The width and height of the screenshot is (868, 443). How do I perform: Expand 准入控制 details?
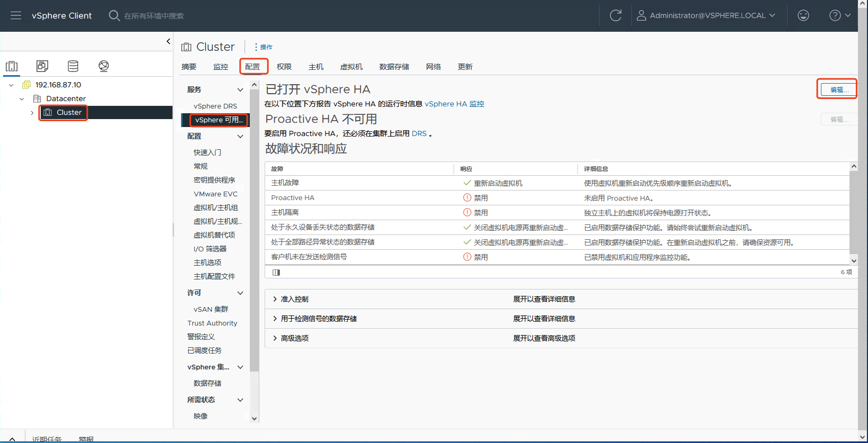click(x=275, y=299)
